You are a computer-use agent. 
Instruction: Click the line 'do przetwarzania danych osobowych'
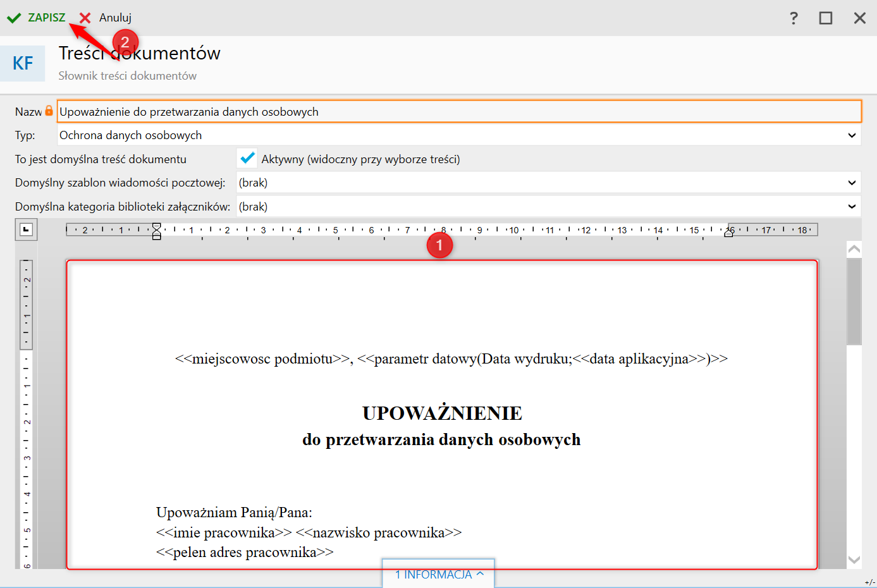point(441,440)
